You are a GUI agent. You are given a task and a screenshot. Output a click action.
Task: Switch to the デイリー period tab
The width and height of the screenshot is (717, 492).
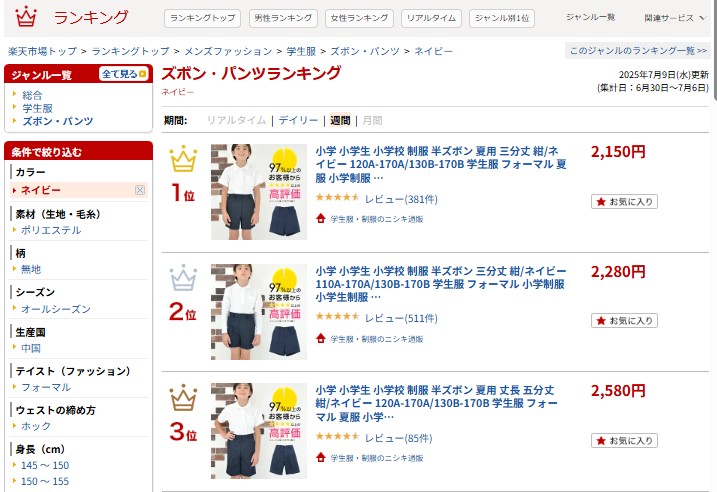tap(298, 120)
